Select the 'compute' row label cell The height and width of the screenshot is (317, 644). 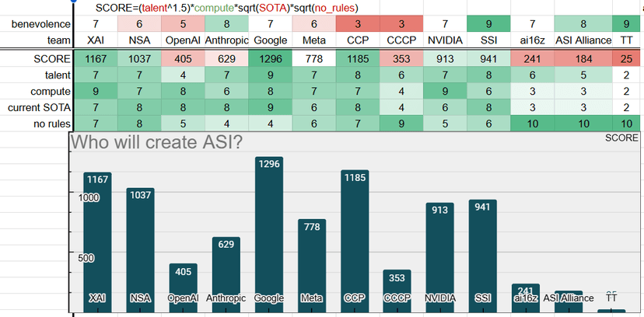pos(37,92)
